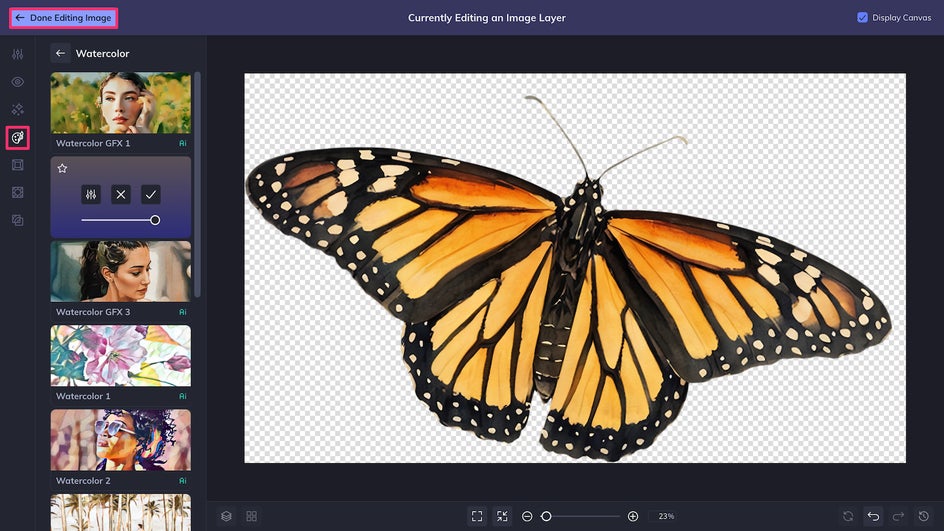Select Watercolor GFX 3 effect thumbnail
The image size is (944, 531).
tap(120, 272)
